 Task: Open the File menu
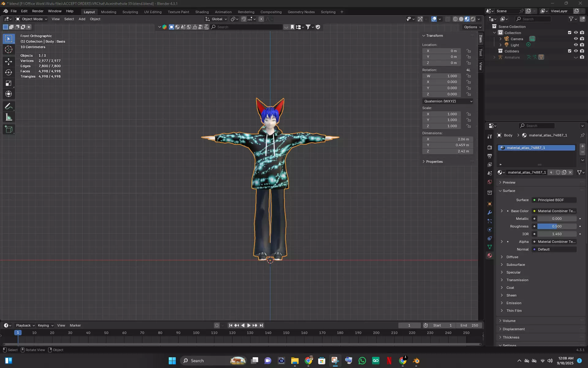coord(14,11)
